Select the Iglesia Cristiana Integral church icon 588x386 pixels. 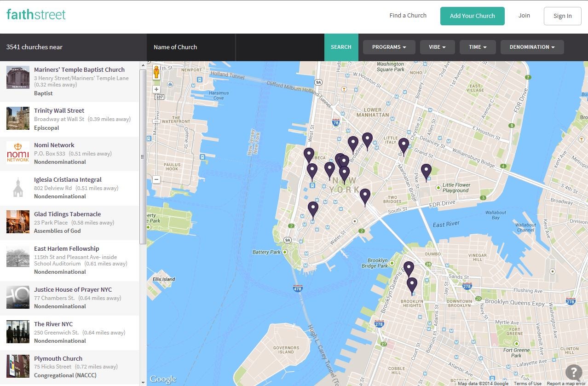point(17,187)
